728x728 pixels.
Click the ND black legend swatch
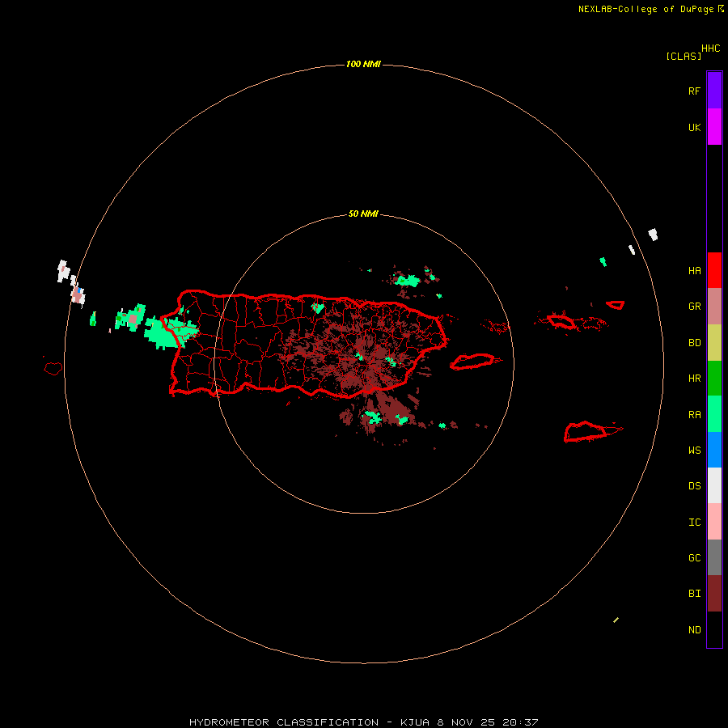(x=714, y=629)
